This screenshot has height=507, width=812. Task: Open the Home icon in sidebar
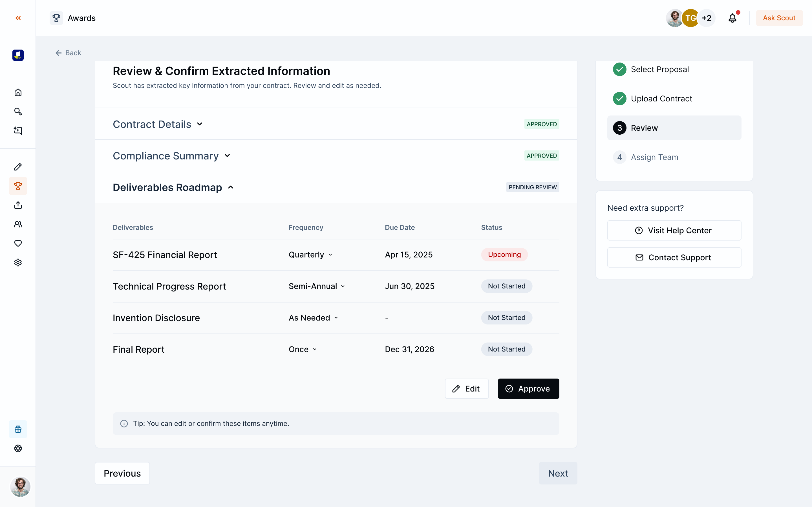tap(18, 92)
